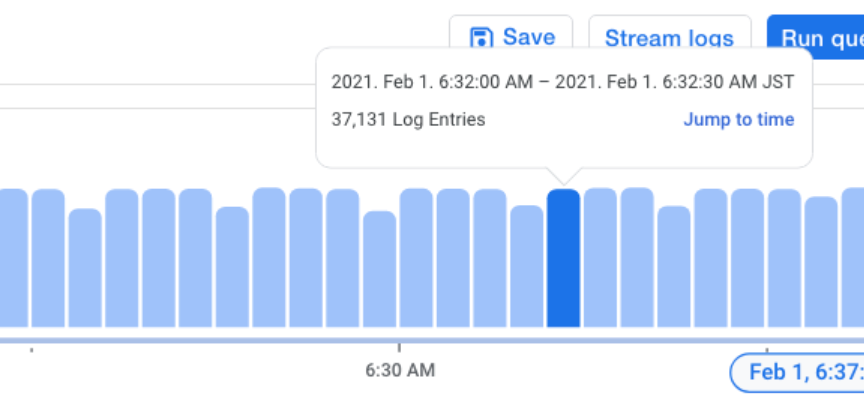Viewport: 864px width, 402px height.
Task: Click the Feb 1, 6:37 time handle
Action: coord(797,373)
